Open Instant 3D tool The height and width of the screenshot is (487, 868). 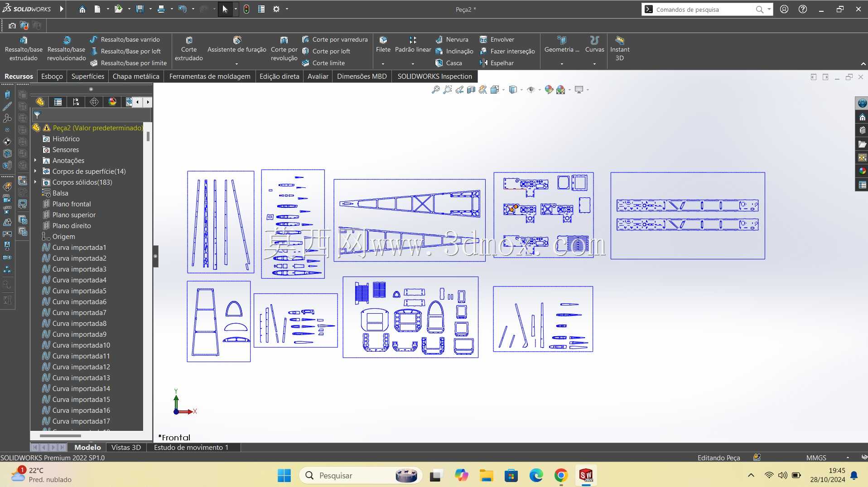(x=619, y=48)
